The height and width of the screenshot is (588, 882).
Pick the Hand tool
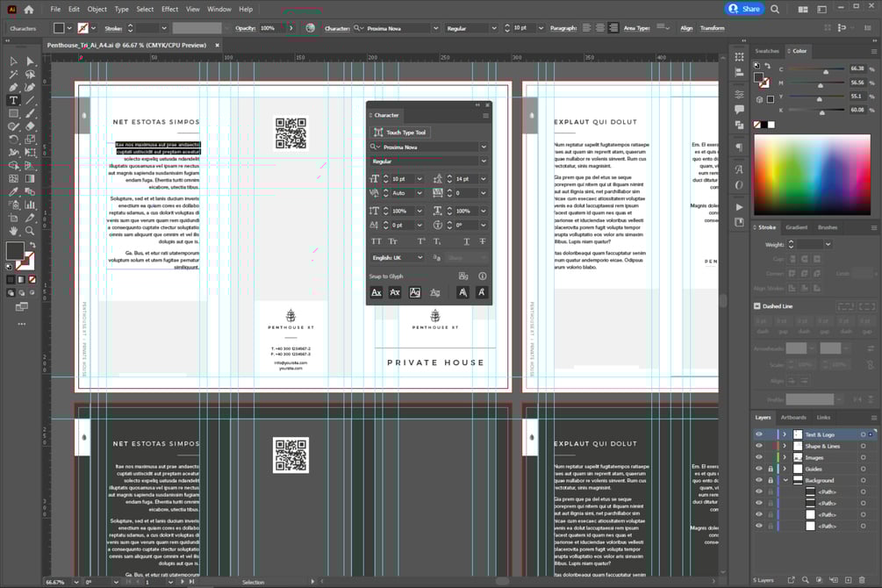(x=13, y=232)
